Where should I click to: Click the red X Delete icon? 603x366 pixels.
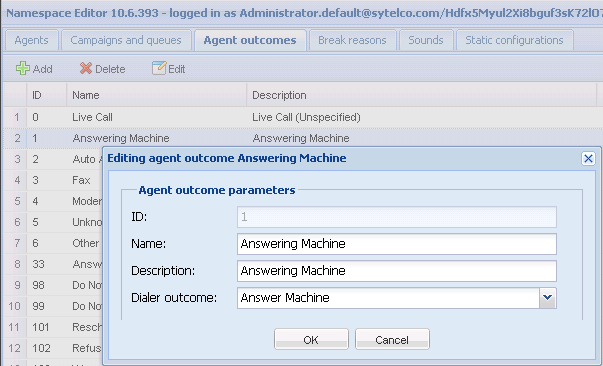click(86, 68)
